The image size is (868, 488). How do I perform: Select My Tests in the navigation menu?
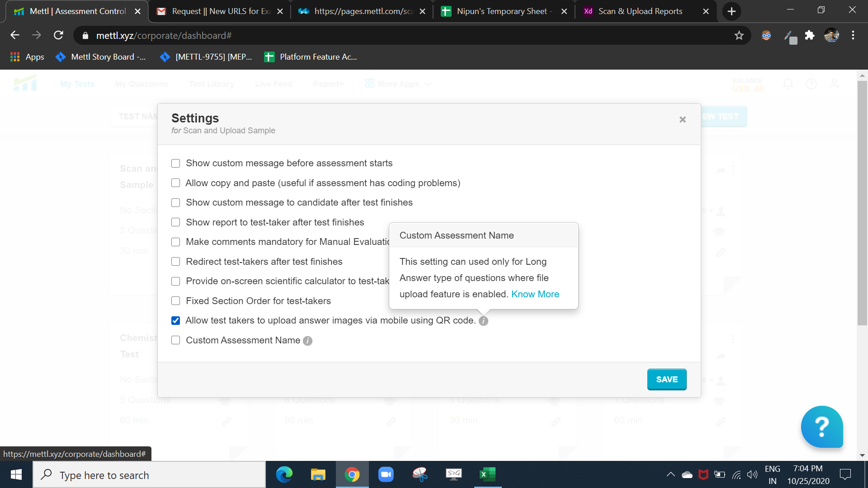pyautogui.click(x=77, y=84)
